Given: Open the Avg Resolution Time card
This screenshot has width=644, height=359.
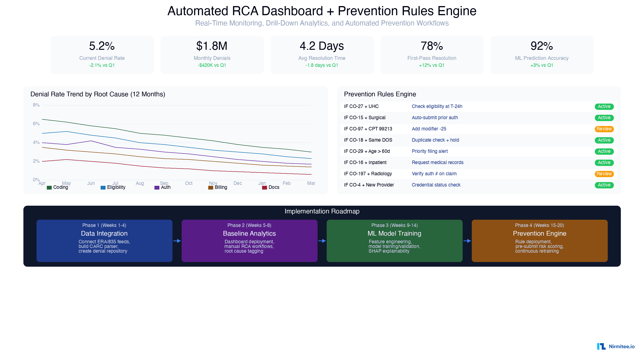Looking at the screenshot, I should click(322, 55).
